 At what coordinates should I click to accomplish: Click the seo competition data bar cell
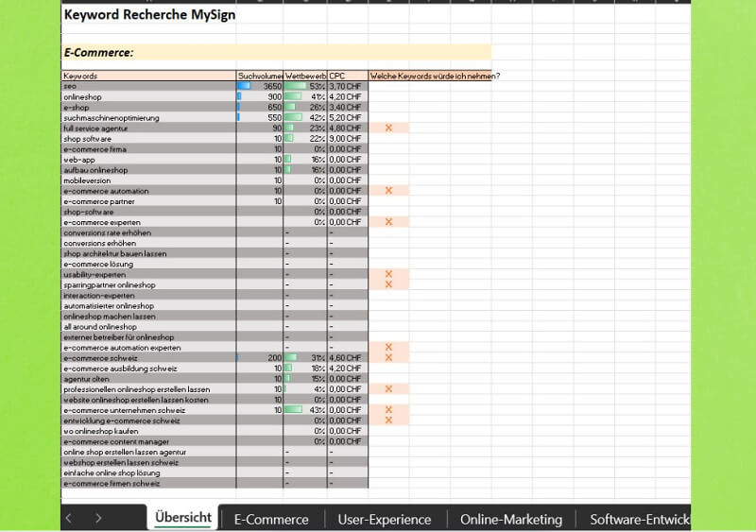[x=305, y=86]
